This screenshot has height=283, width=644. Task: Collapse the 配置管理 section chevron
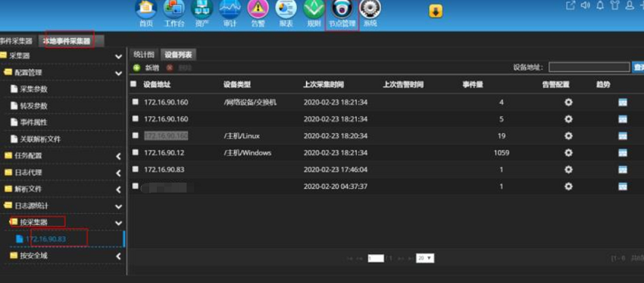point(119,74)
